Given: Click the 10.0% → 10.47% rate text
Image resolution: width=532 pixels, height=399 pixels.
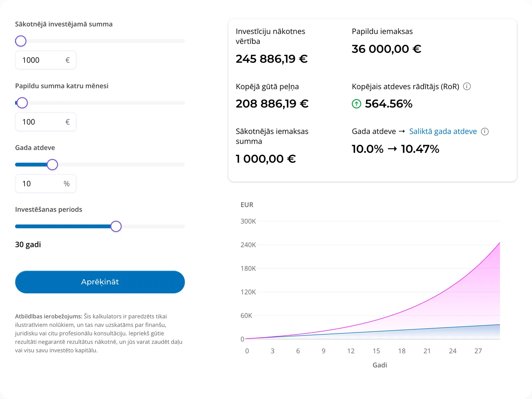Looking at the screenshot, I should pyautogui.click(x=395, y=149).
